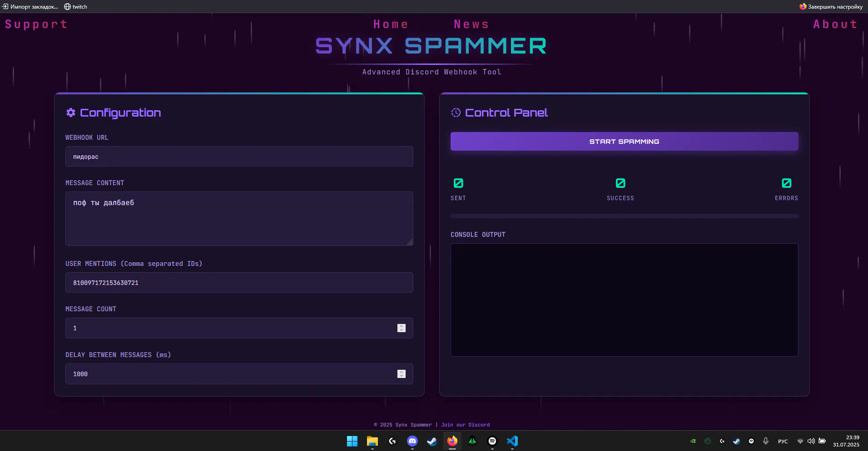Click the Advanced Discord Webhook Tool subtitle
Image resolution: width=868 pixels, height=451 pixels.
click(x=432, y=72)
